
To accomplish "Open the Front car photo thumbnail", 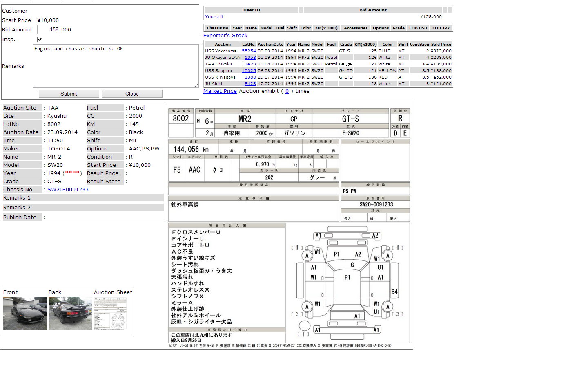I will (25, 313).
